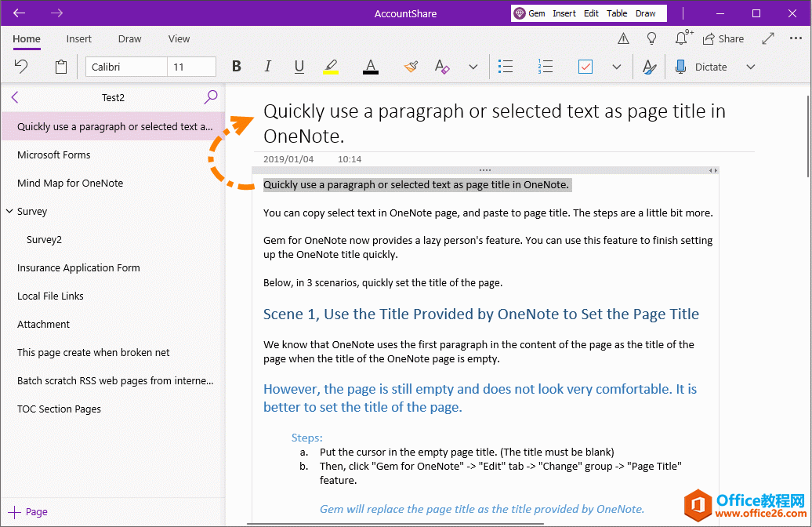Click the Paste clipboard icon

(61, 67)
